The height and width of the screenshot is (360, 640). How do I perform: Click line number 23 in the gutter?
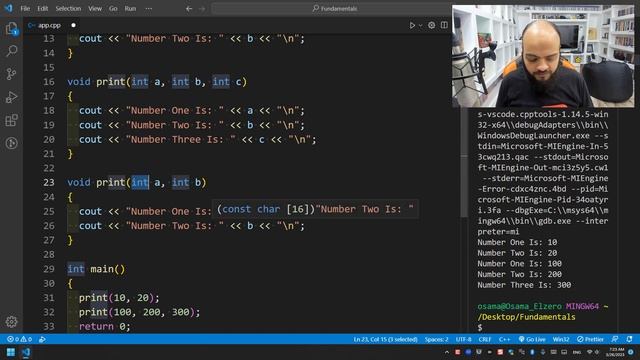pyautogui.click(x=49, y=182)
